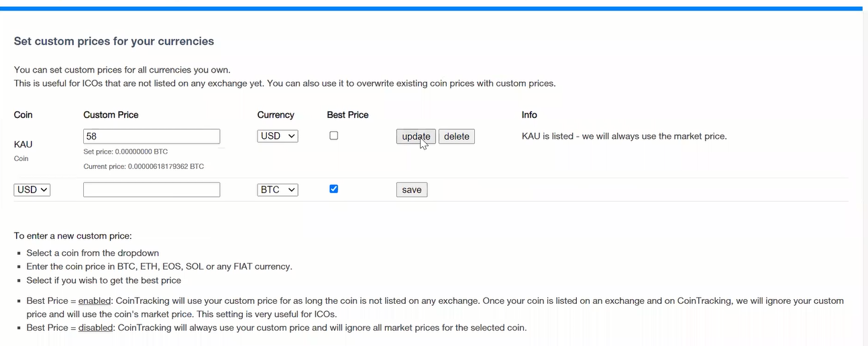Delete the KAU custom price entry
The width and height of the screenshot is (868, 346).
click(x=457, y=137)
